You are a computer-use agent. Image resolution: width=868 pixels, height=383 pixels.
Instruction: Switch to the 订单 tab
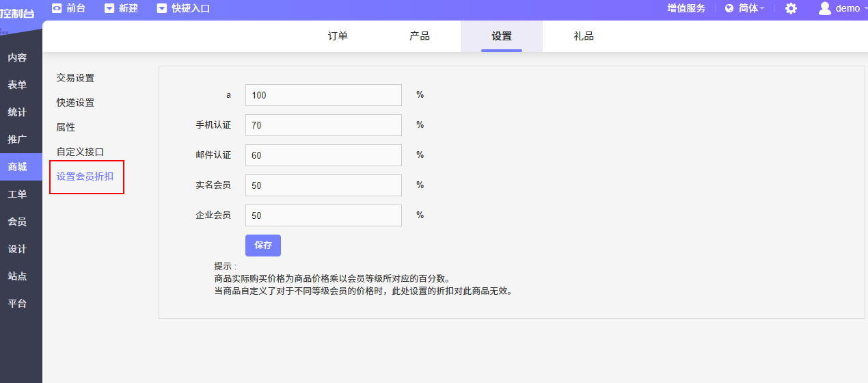[338, 36]
